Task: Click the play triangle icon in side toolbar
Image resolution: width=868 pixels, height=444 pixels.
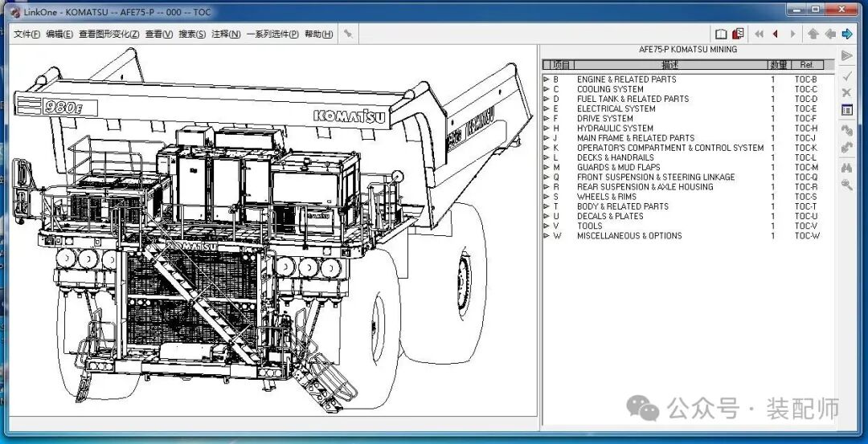Action: (x=846, y=55)
